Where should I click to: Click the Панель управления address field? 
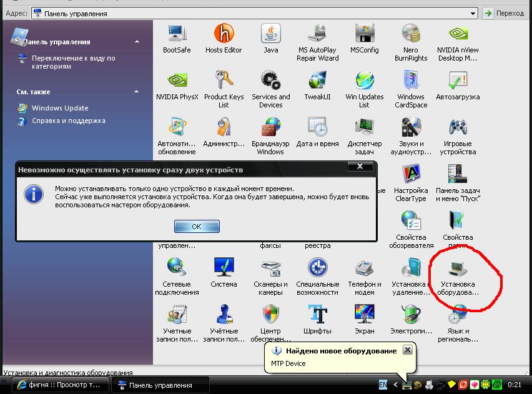[255, 14]
